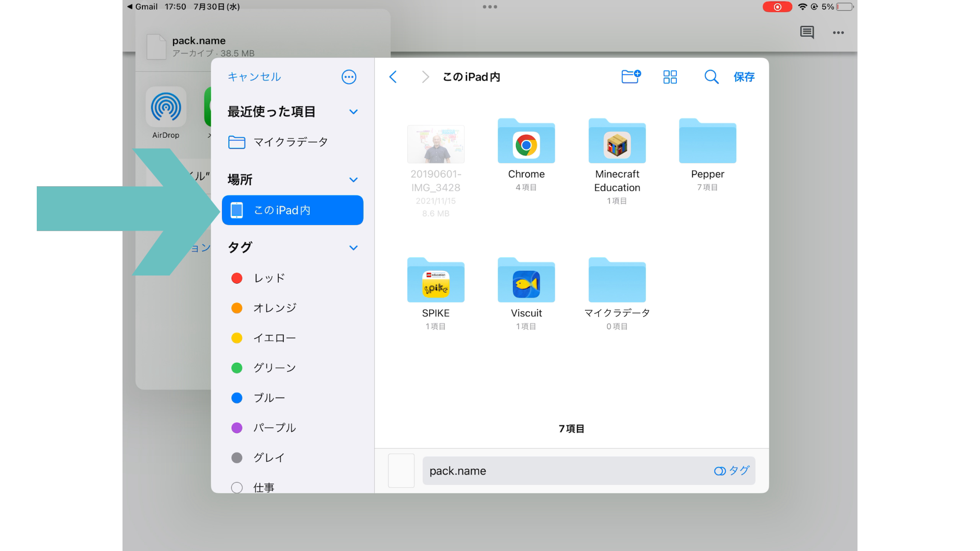Create a new folder with toolbar icon
Viewport: 980px width, 551px height.
point(631,77)
